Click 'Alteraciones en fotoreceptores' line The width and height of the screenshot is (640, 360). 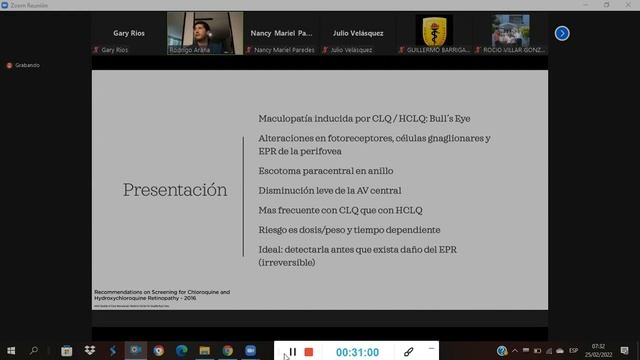[374, 144]
